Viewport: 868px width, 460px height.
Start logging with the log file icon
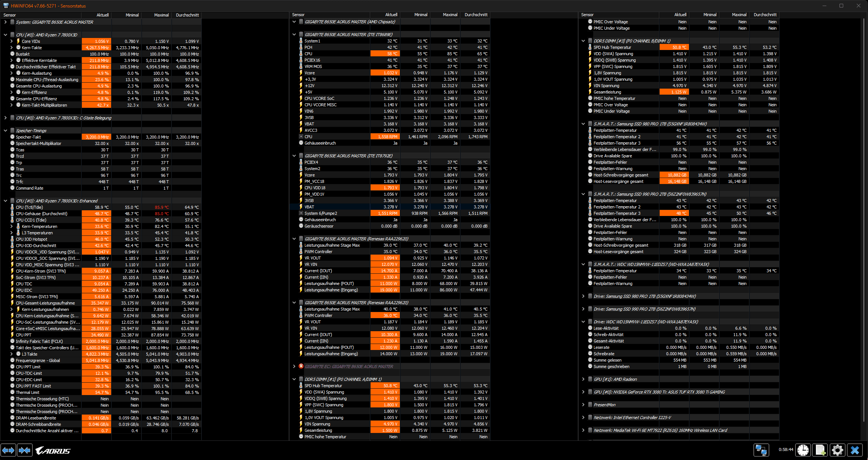820,450
